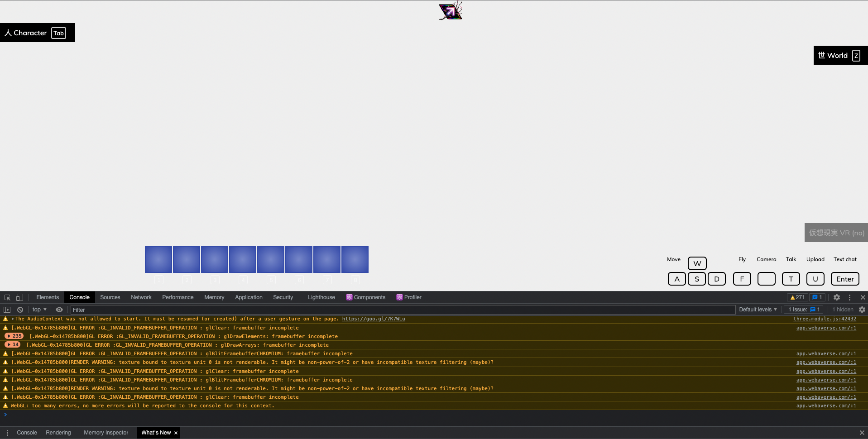Switch to the Network tab

coord(141,297)
